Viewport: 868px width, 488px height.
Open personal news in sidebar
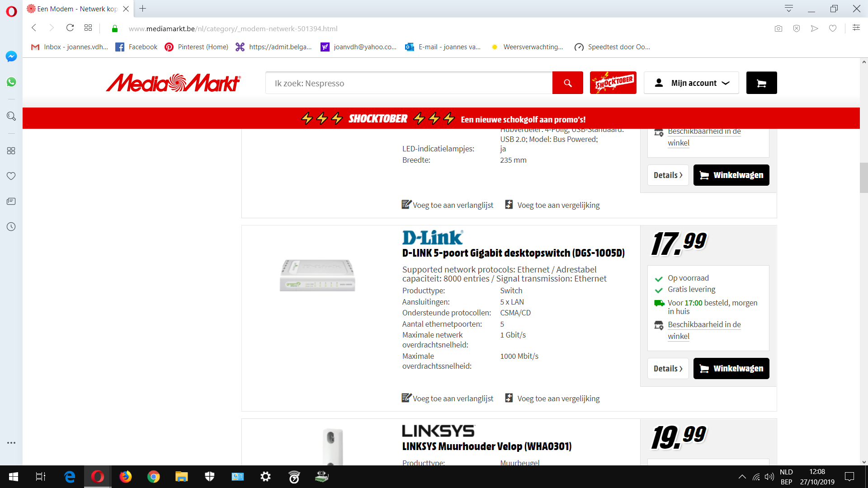[11, 201]
